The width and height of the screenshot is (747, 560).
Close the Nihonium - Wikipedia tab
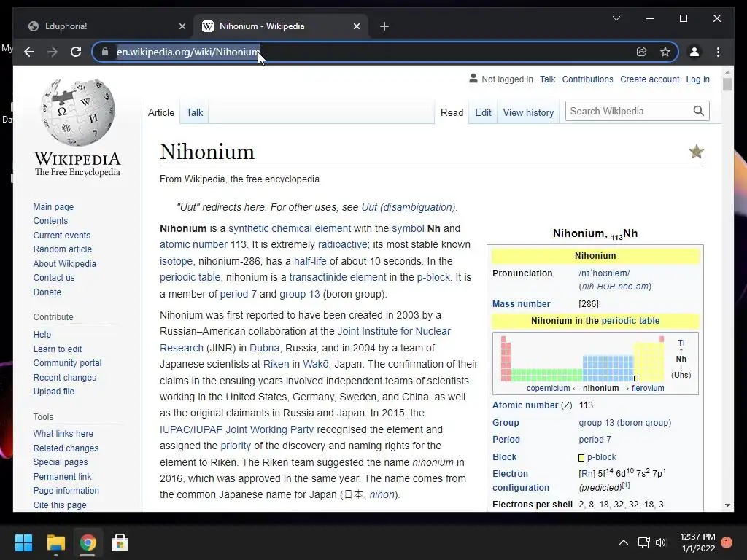[x=356, y=26]
